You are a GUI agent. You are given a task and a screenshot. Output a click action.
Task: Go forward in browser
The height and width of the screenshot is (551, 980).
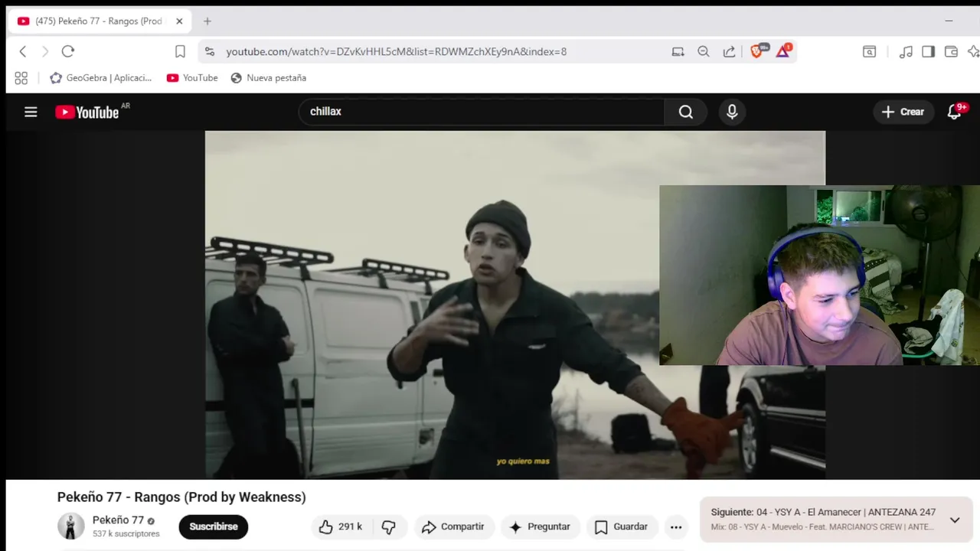click(45, 51)
